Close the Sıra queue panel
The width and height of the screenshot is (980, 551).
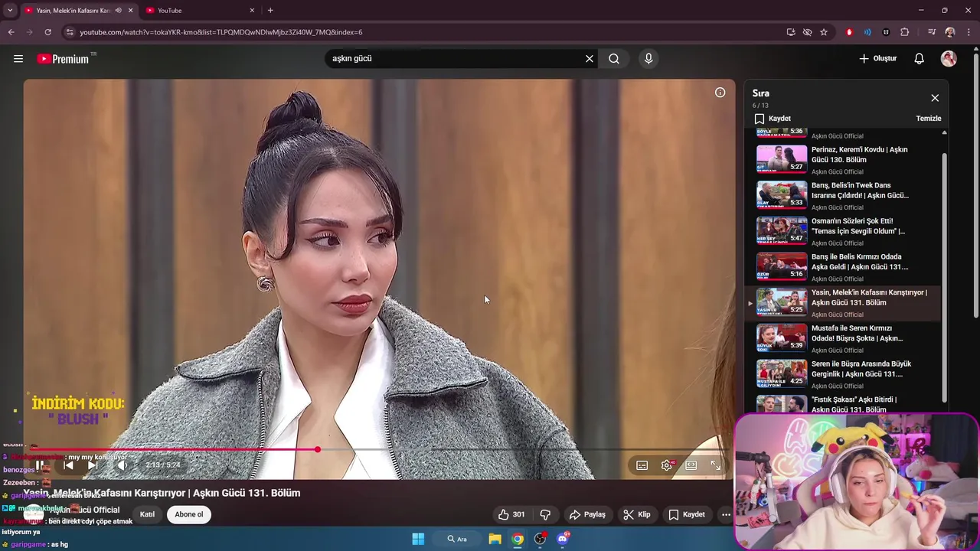coord(935,98)
